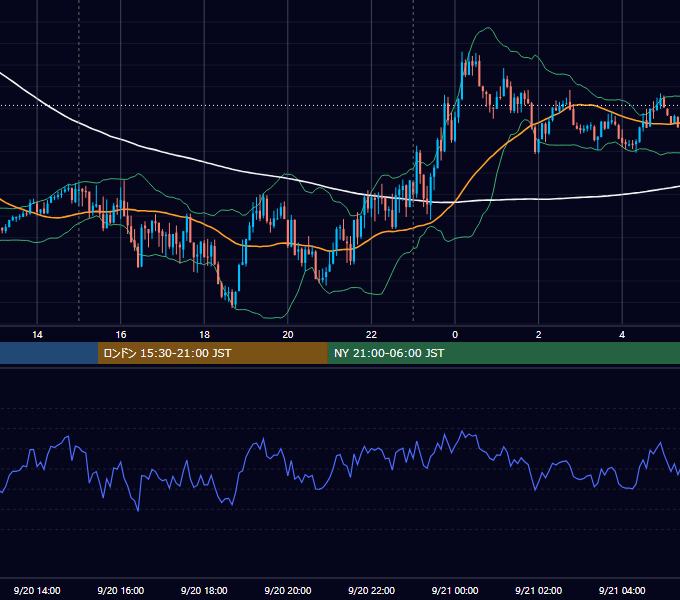Click the 9/21 00:00 time label

[455, 590]
